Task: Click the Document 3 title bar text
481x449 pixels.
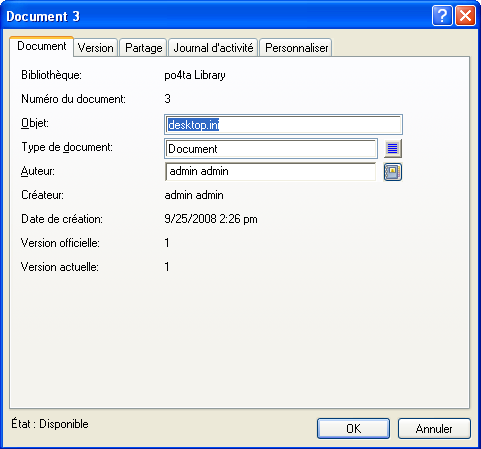Action: [x=43, y=16]
